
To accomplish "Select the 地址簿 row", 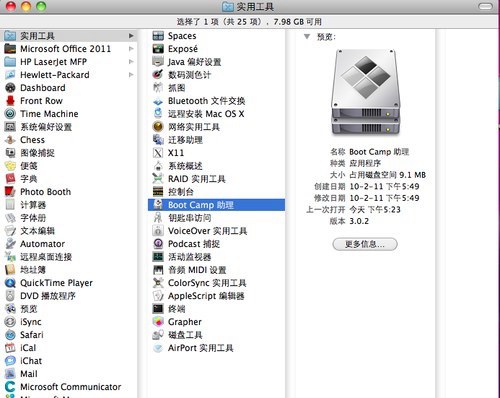I will click(69, 270).
